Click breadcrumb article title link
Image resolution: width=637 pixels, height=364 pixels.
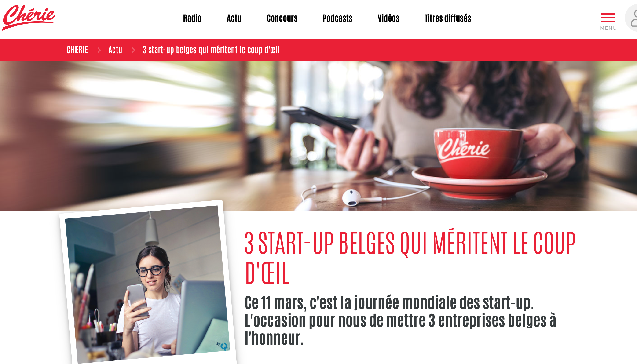(211, 50)
